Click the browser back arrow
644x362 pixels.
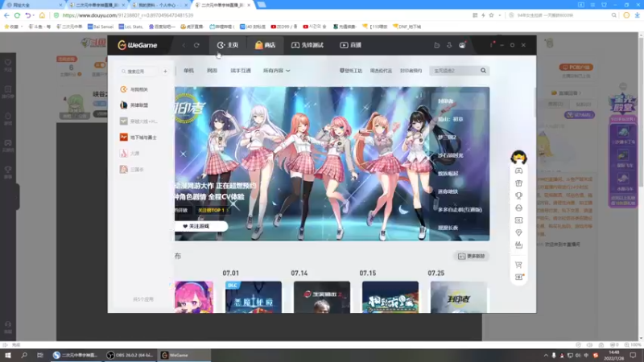[x=6, y=15]
